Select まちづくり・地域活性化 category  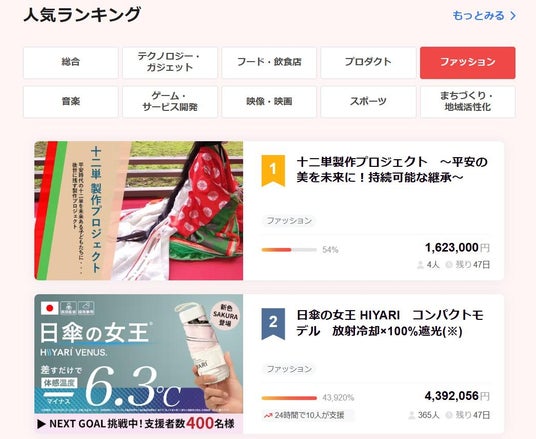coord(468,102)
